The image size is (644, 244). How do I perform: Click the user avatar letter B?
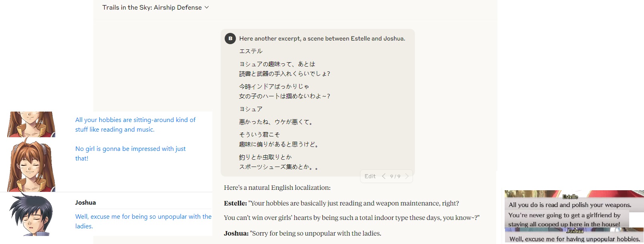230,39
